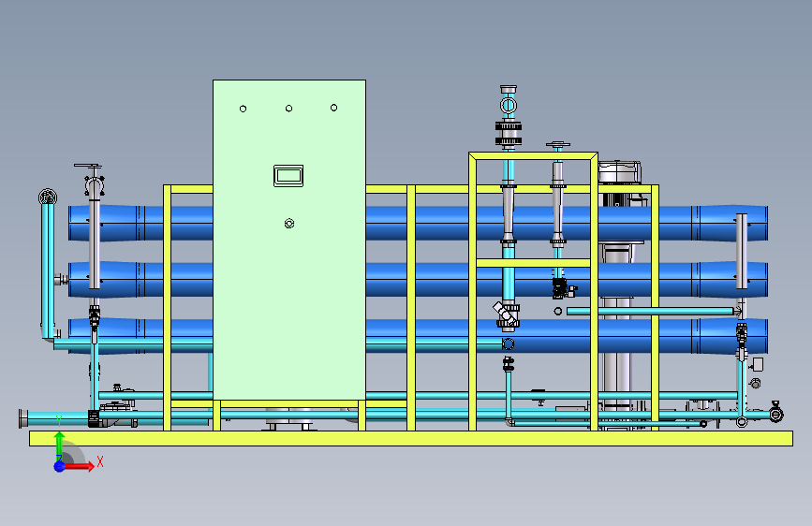Select the pressure gauge atop the left cyan pipe

click(48, 197)
